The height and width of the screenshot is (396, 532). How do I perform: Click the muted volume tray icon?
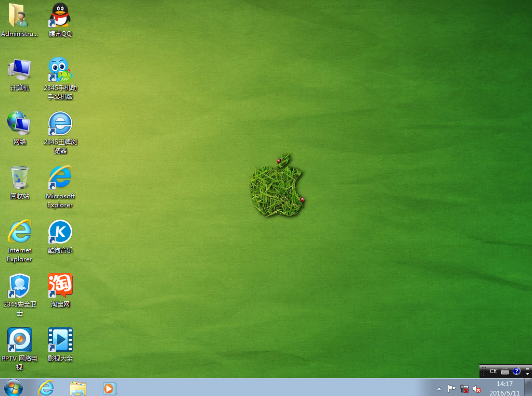coord(477,389)
